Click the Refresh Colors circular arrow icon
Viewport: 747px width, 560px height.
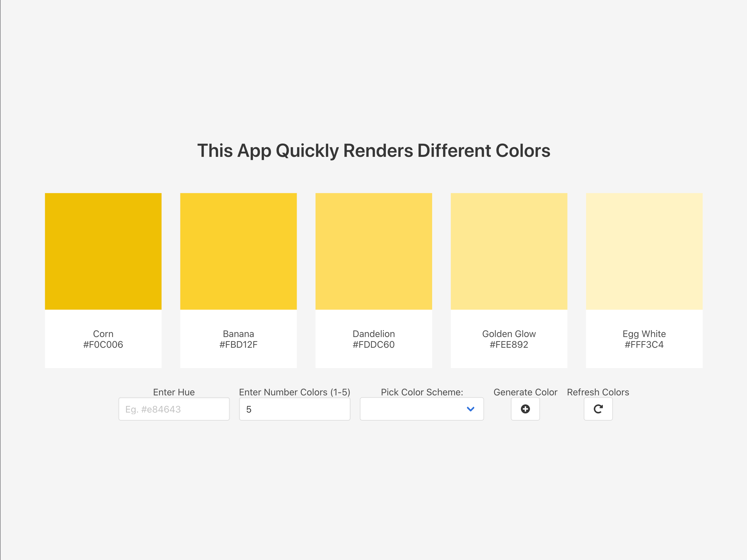(x=598, y=409)
